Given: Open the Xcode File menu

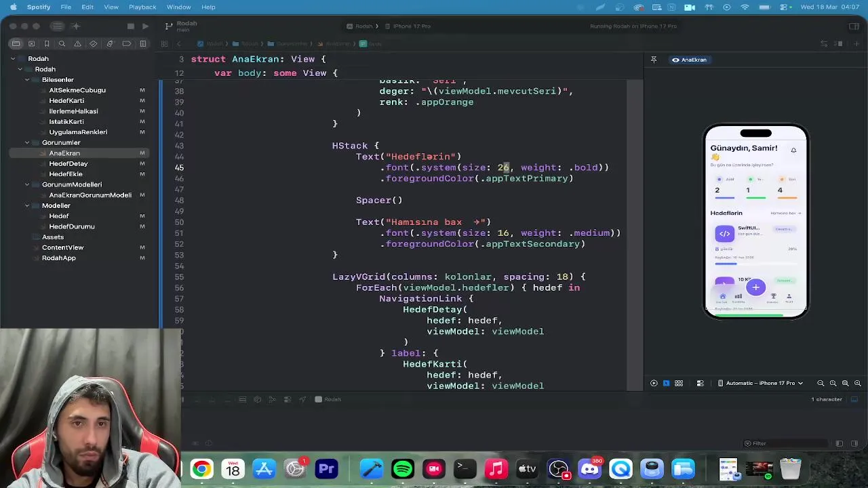Looking at the screenshot, I should [x=66, y=7].
